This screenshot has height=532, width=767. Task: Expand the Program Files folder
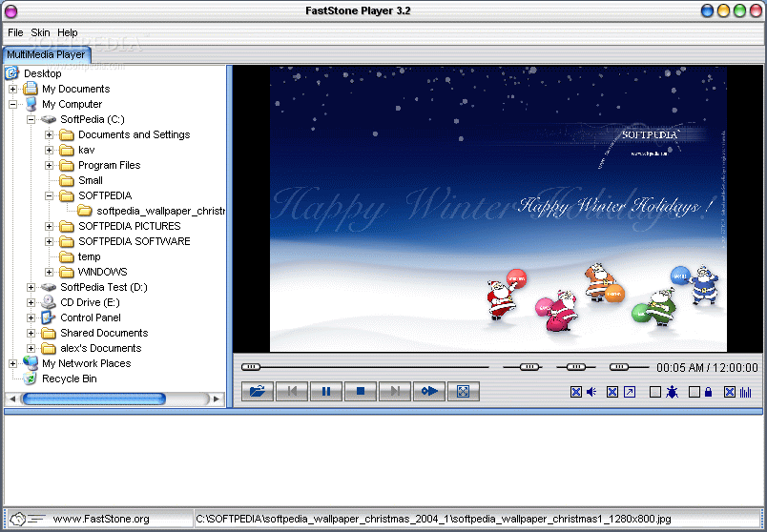pos(49,165)
